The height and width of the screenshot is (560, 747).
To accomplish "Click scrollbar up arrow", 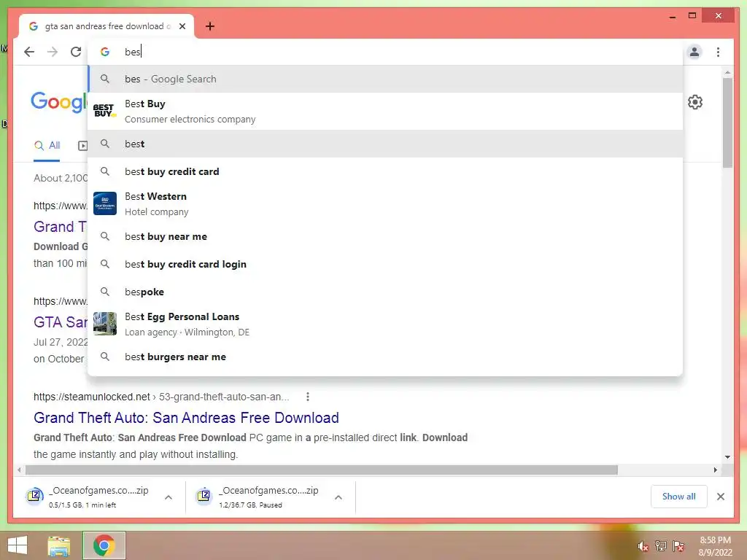I will (727, 72).
